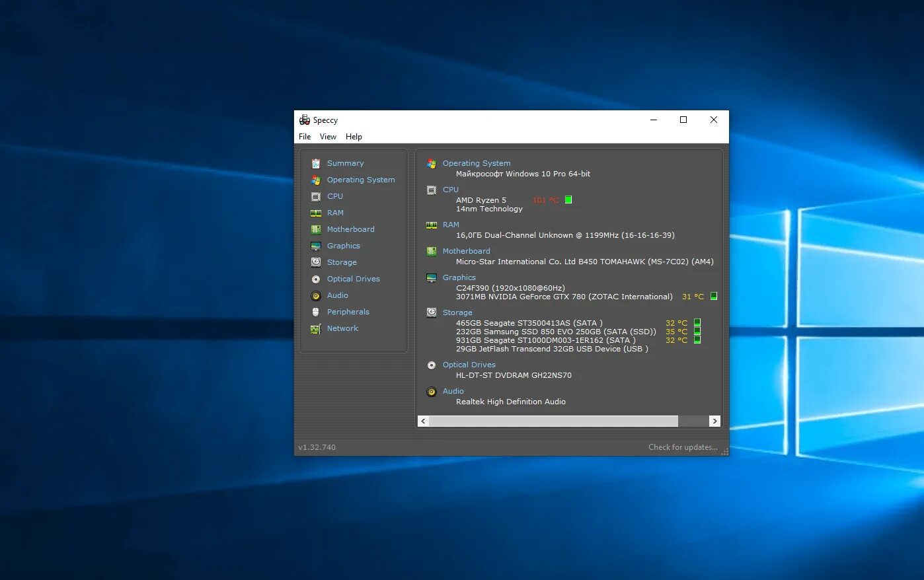Screen dimensions: 924x580
Task: Open the Optical Drives heading link in the summary panel
Action: click(x=469, y=365)
